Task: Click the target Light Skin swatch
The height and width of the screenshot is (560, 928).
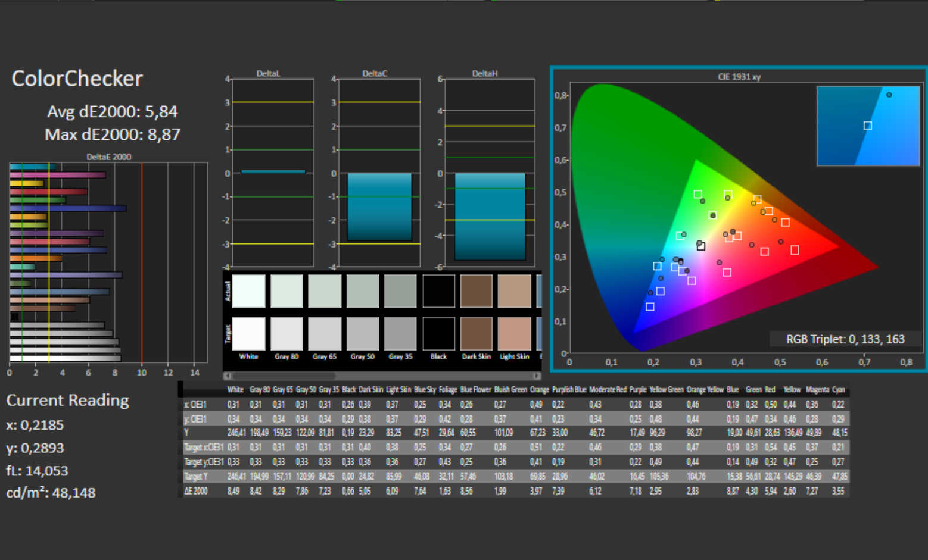Action: [x=515, y=333]
